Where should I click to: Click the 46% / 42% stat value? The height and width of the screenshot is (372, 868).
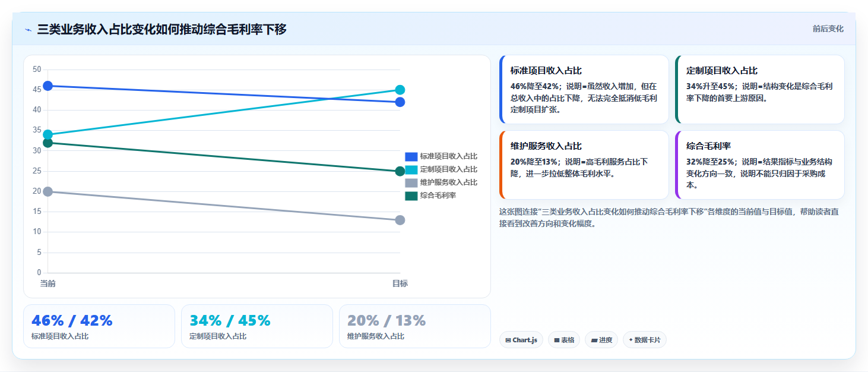click(72, 320)
